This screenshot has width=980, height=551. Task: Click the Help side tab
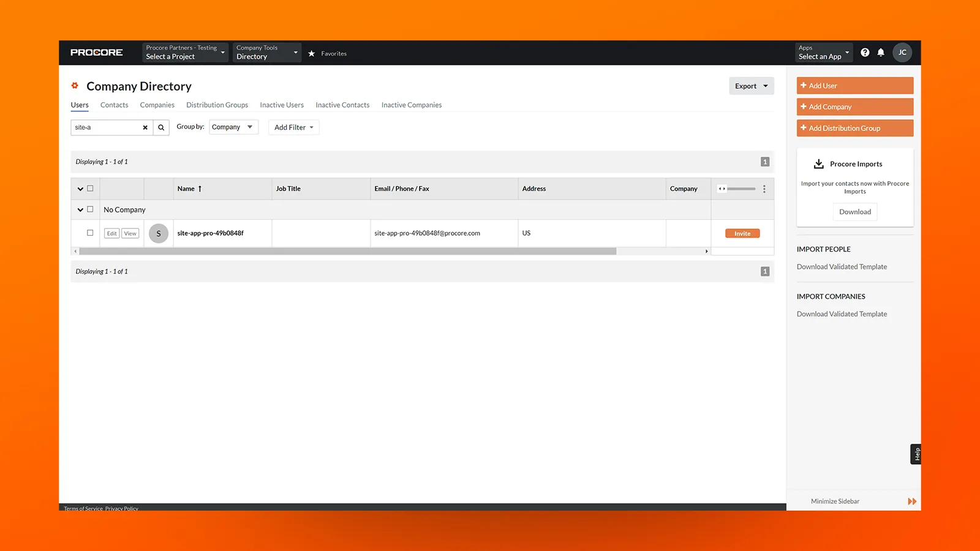click(x=916, y=454)
